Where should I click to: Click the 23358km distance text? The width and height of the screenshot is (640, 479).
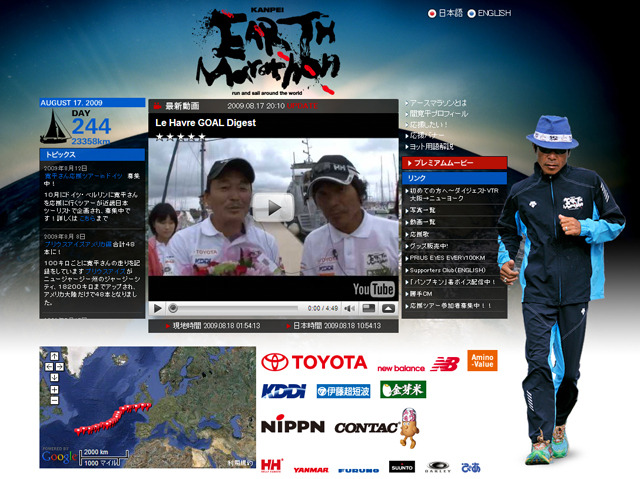click(91, 141)
